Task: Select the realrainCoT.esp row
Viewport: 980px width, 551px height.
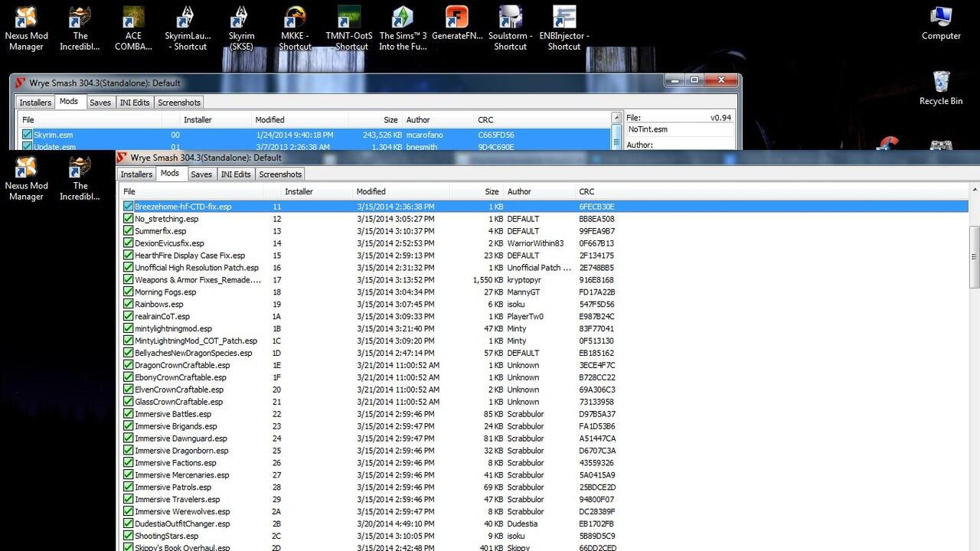Action: tap(544, 316)
